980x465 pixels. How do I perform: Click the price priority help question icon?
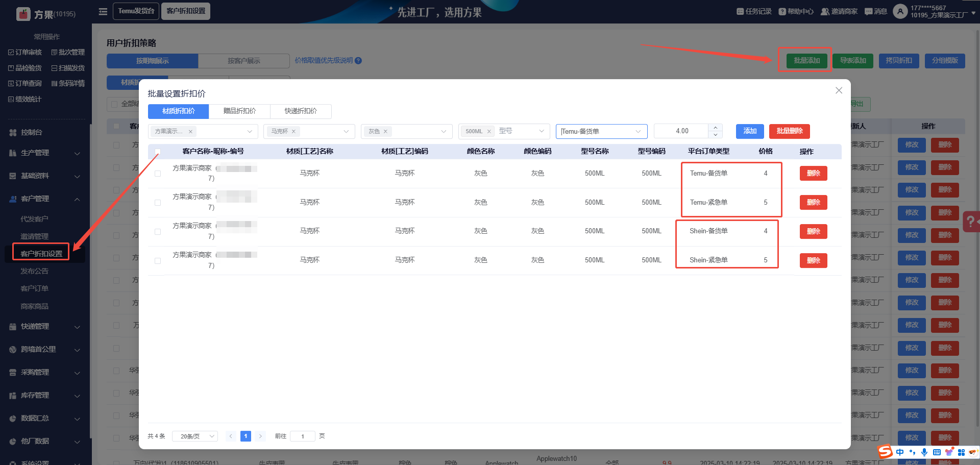tap(358, 61)
